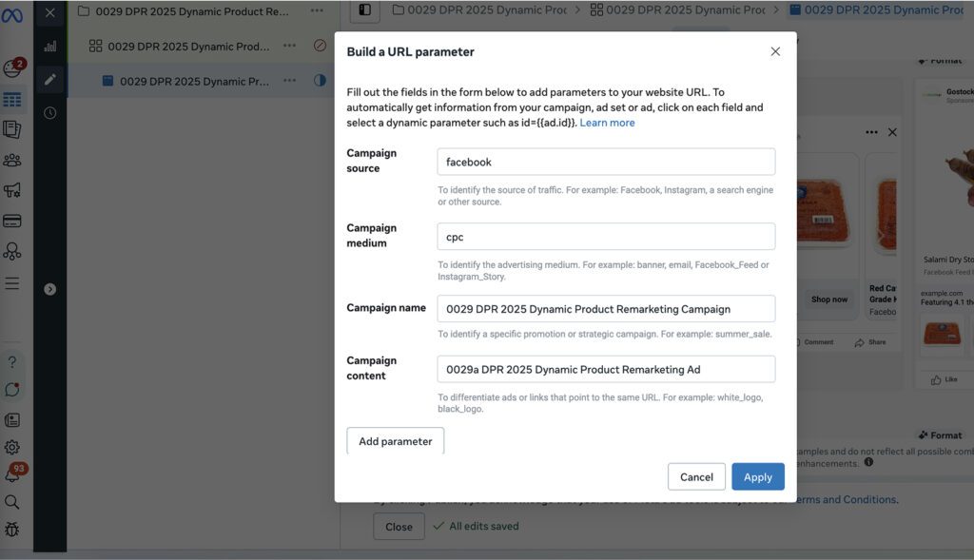Expand the collapsed panel with chevron arrow

[x=49, y=289]
